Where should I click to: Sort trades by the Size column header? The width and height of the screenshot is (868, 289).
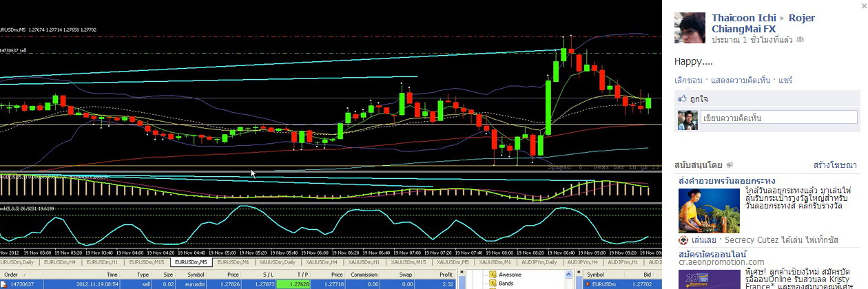pos(164,275)
